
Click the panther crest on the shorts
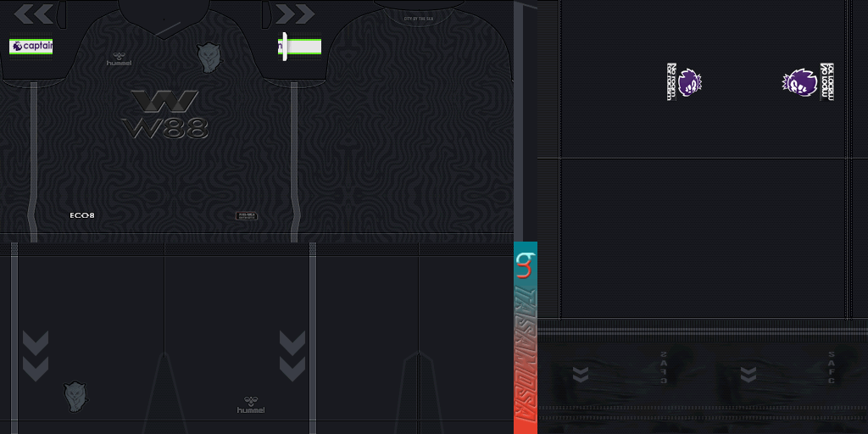[75, 396]
